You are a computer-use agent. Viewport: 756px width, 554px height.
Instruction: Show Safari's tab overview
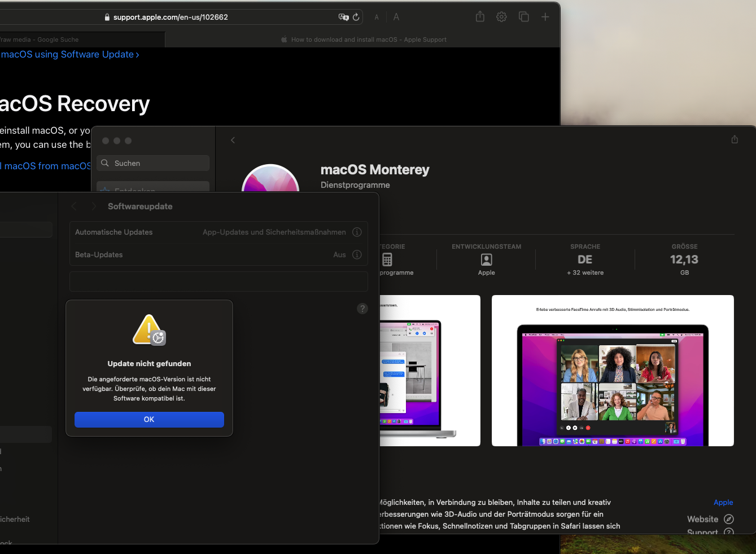[x=524, y=17]
